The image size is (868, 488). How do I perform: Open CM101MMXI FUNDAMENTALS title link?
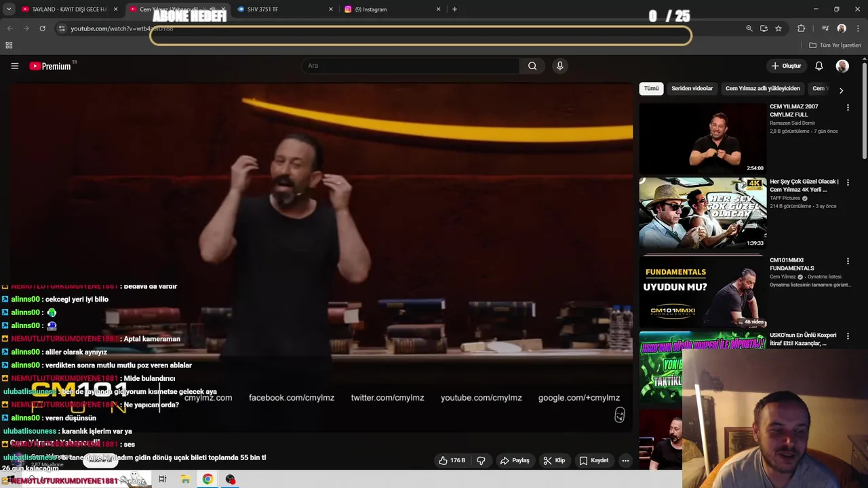792,264
